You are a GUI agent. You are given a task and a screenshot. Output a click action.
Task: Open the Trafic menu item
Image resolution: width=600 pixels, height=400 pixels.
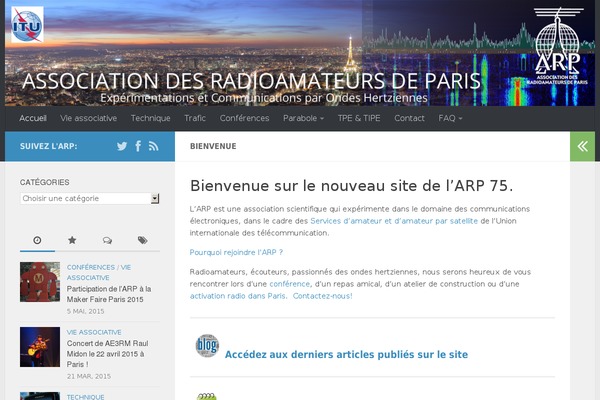pos(195,118)
